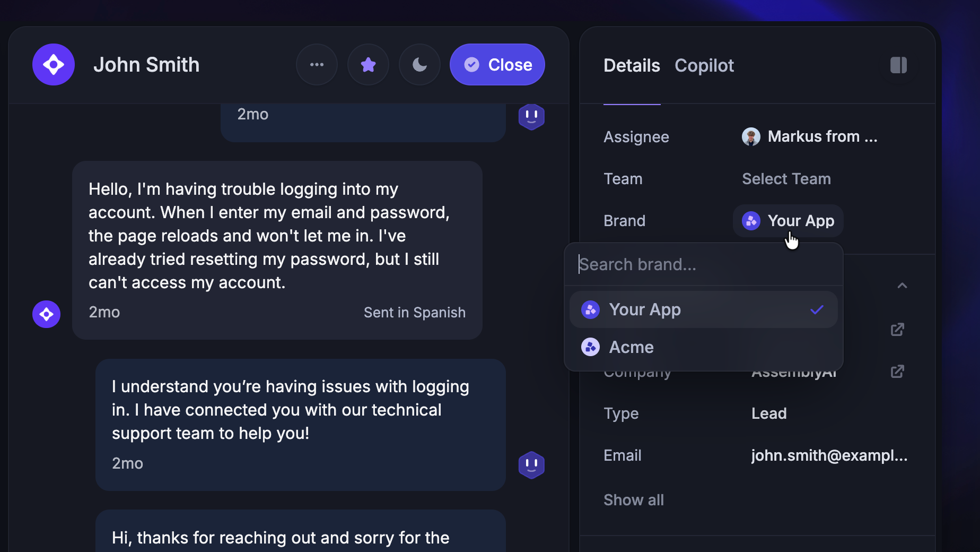The height and width of the screenshot is (552, 980).
Task: Open the ellipsis options menu in the header
Action: [x=317, y=64]
